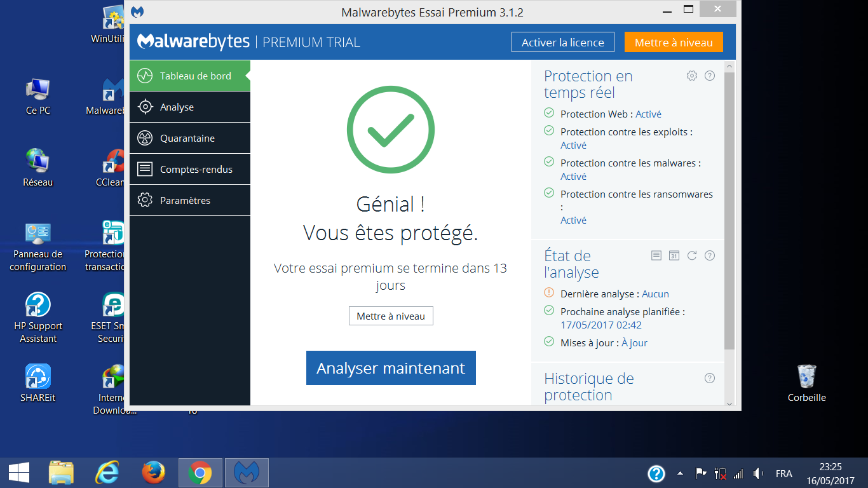Launch Firefox from taskbar
This screenshot has height=488, width=868.
(x=153, y=473)
